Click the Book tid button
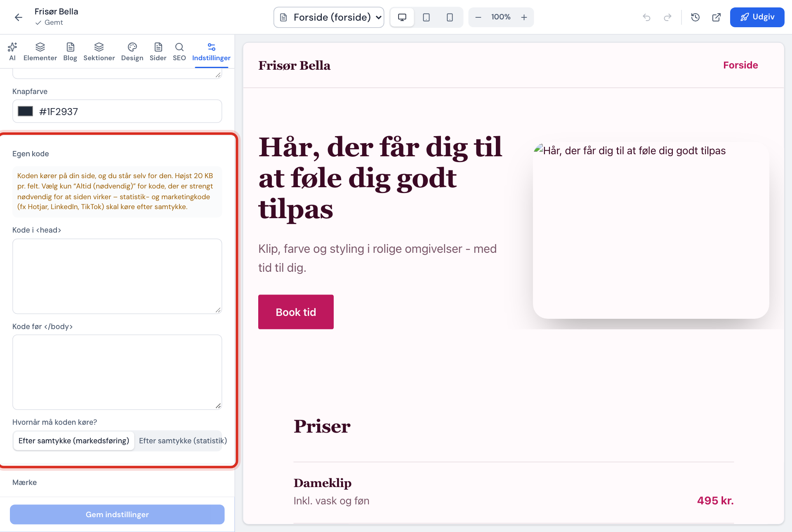Viewport: 792px width, 532px height. pyautogui.click(x=296, y=312)
